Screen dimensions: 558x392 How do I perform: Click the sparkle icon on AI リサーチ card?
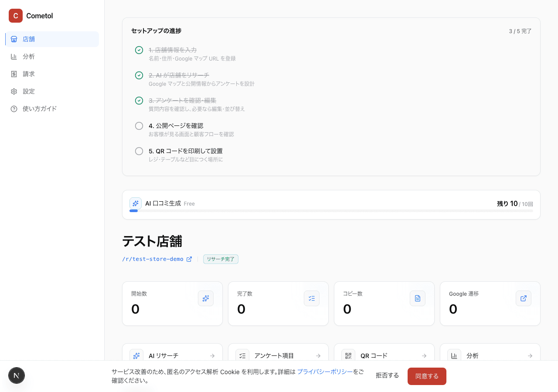point(136,356)
